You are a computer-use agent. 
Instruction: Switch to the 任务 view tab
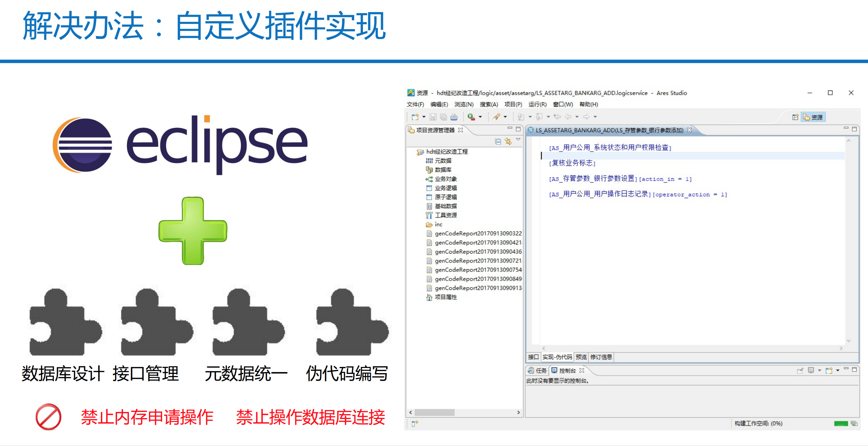click(x=537, y=370)
